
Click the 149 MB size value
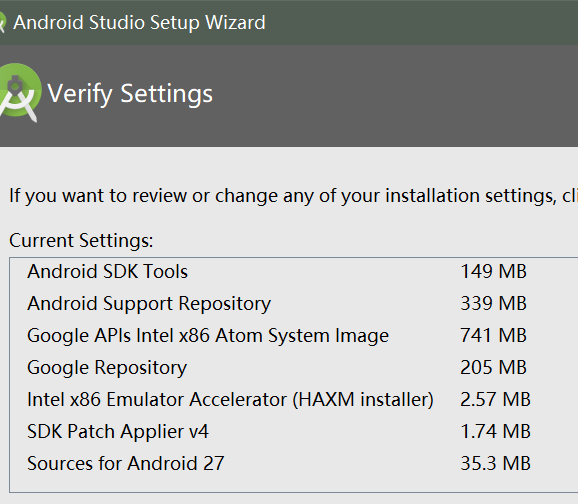click(493, 272)
